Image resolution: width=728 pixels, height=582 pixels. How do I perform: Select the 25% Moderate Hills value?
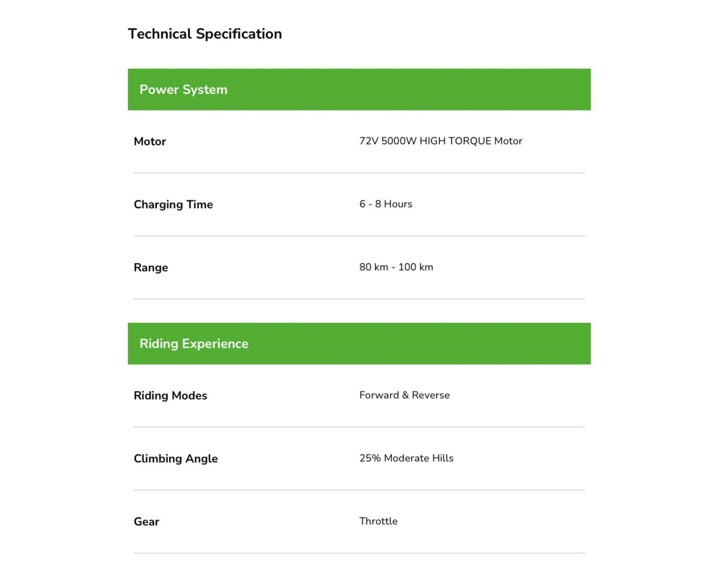click(x=406, y=458)
